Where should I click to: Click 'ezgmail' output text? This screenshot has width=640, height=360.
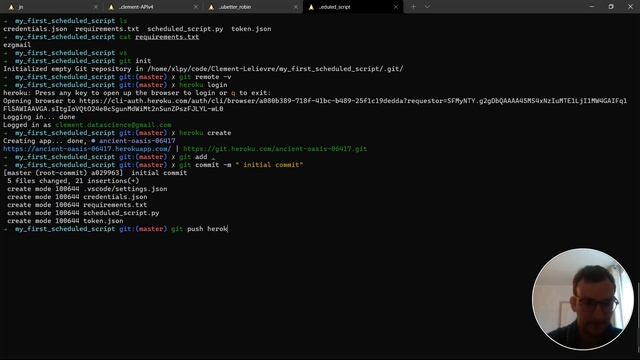[17, 45]
